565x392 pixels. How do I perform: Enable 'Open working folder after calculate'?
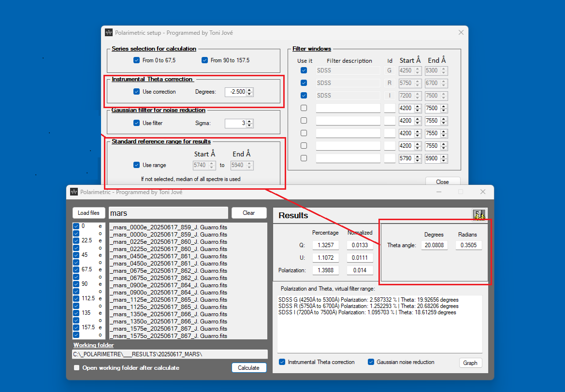click(76, 367)
